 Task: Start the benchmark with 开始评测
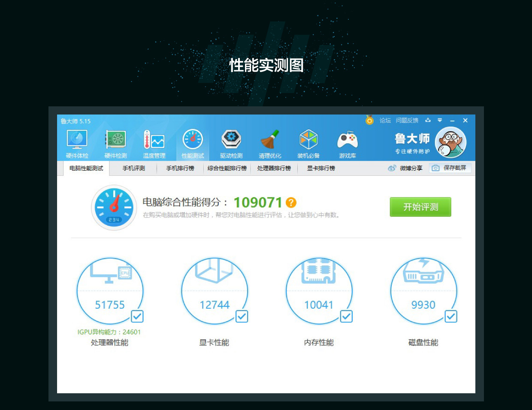coord(420,207)
